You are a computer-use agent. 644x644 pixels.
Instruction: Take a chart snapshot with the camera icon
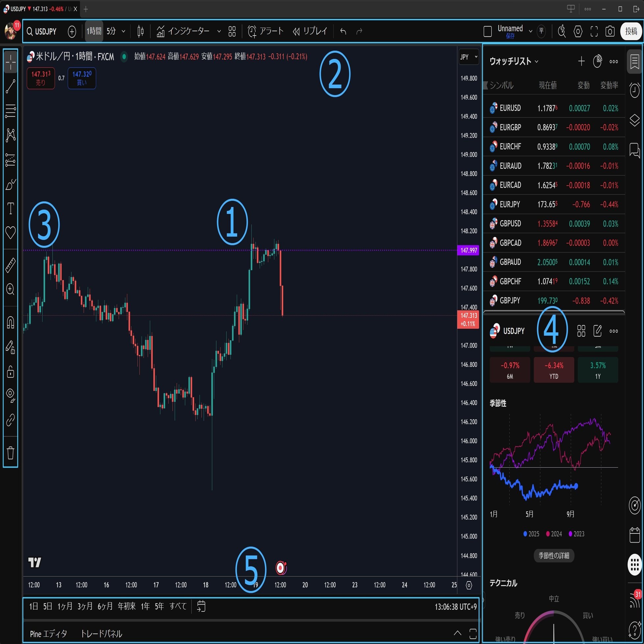click(x=610, y=31)
